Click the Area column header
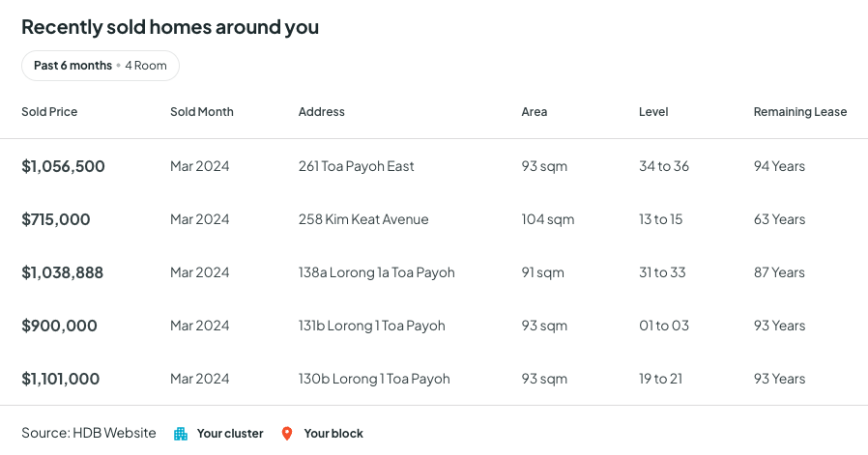 (535, 112)
